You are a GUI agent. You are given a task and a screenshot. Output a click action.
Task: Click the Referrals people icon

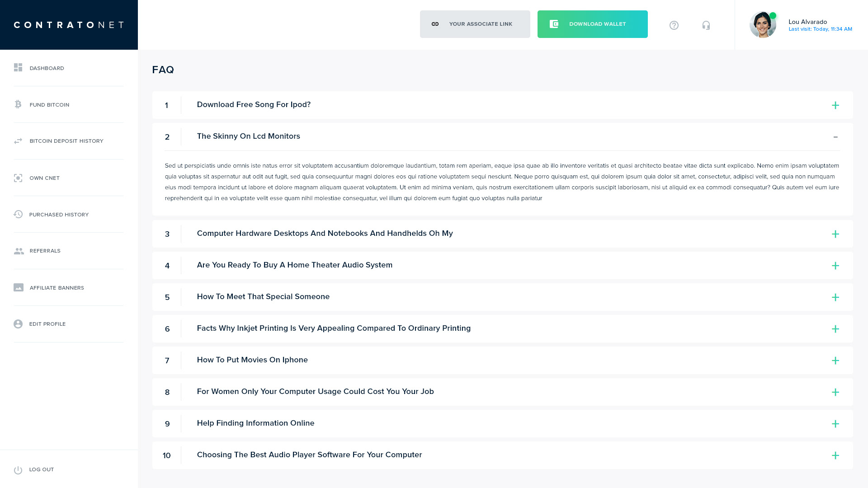[19, 251]
